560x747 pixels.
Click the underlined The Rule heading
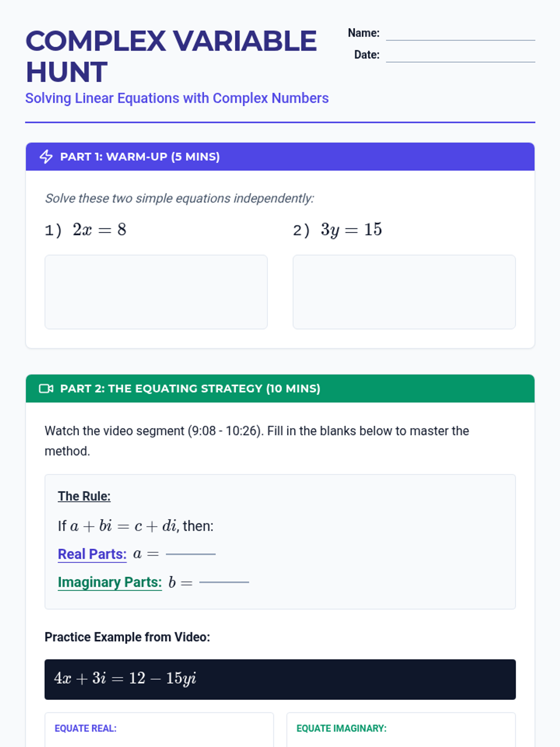click(84, 496)
